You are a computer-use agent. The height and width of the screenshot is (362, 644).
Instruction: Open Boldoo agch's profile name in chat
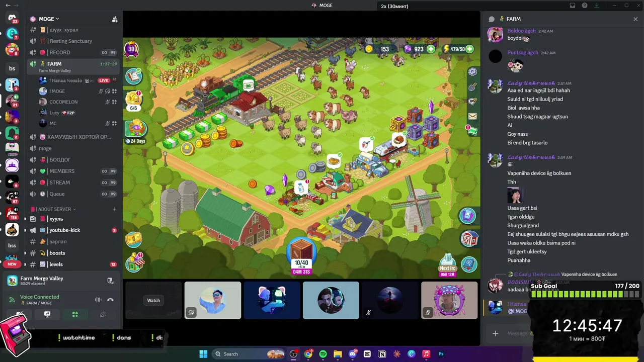tap(522, 31)
